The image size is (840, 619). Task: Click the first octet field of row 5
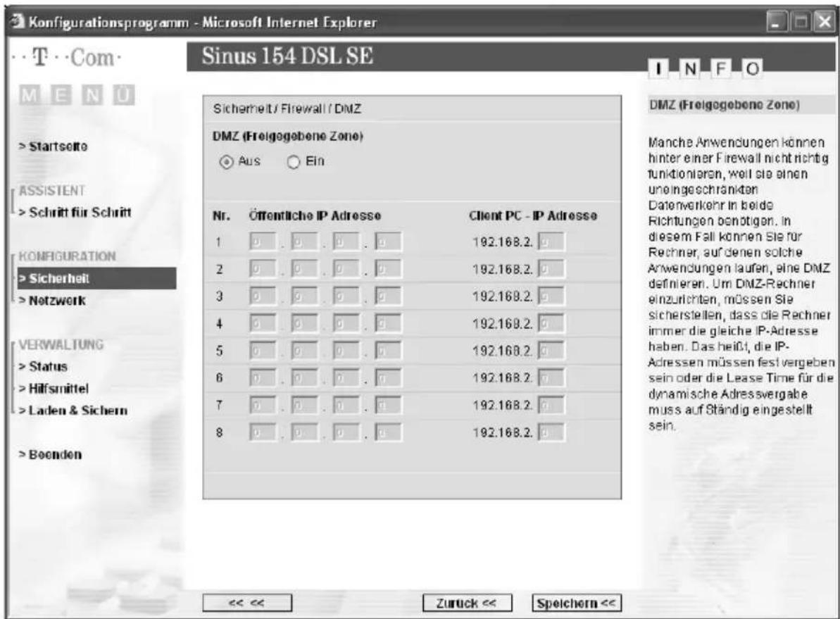263,351
